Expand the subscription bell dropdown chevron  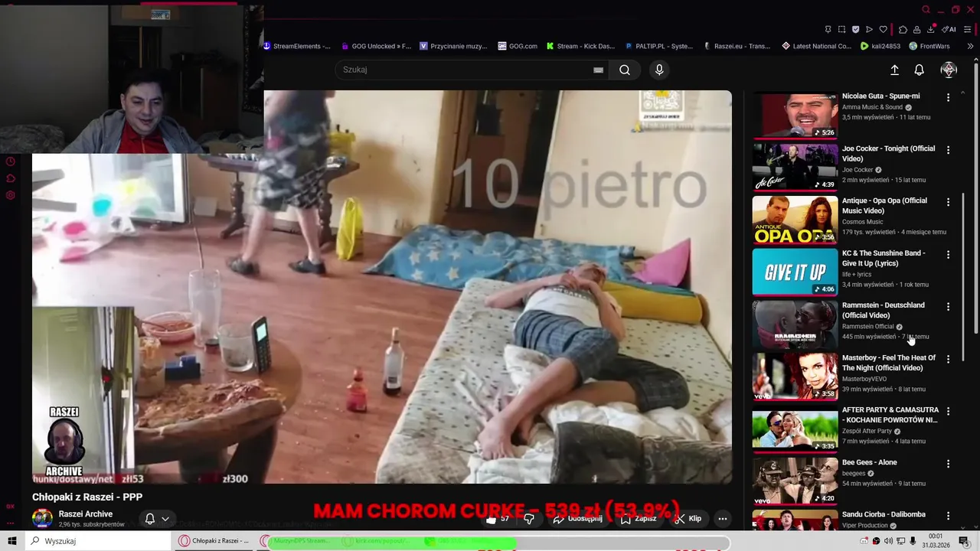(x=165, y=519)
